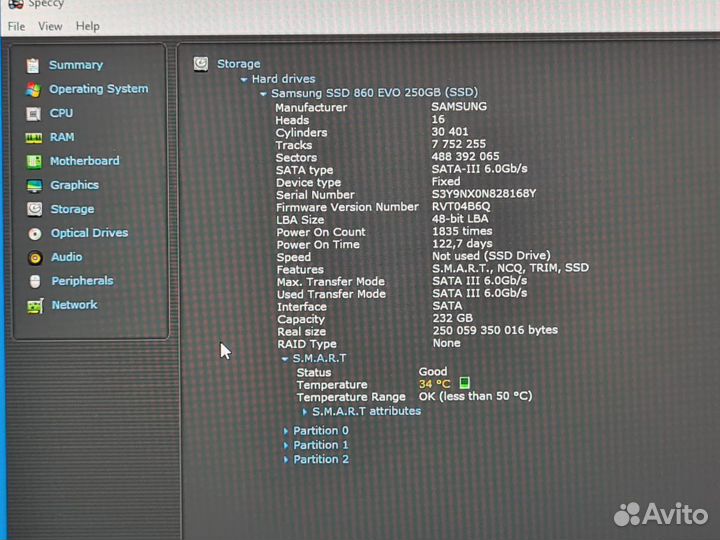Expand Partition 1
The width and height of the screenshot is (720, 540).
pos(286,445)
